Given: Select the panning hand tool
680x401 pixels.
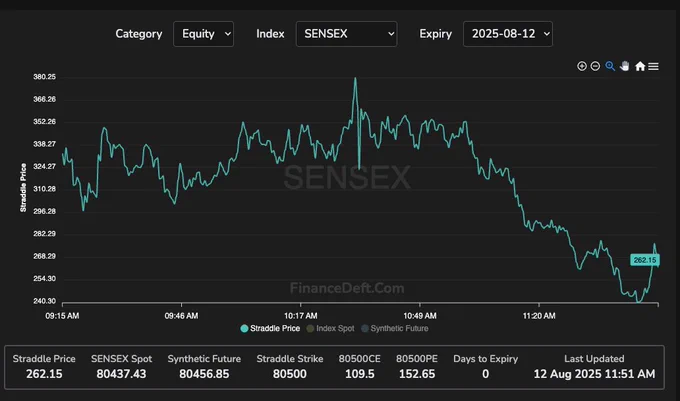Looking at the screenshot, I should (x=624, y=66).
